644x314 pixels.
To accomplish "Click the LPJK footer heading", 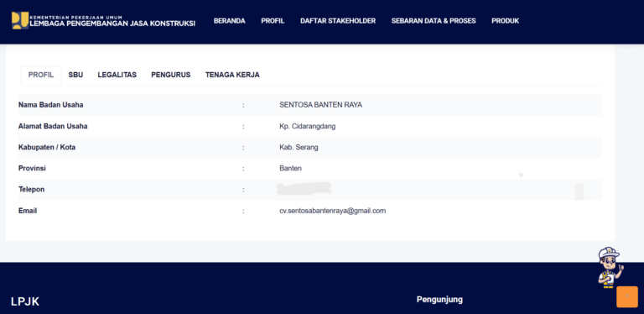I will [x=25, y=301].
